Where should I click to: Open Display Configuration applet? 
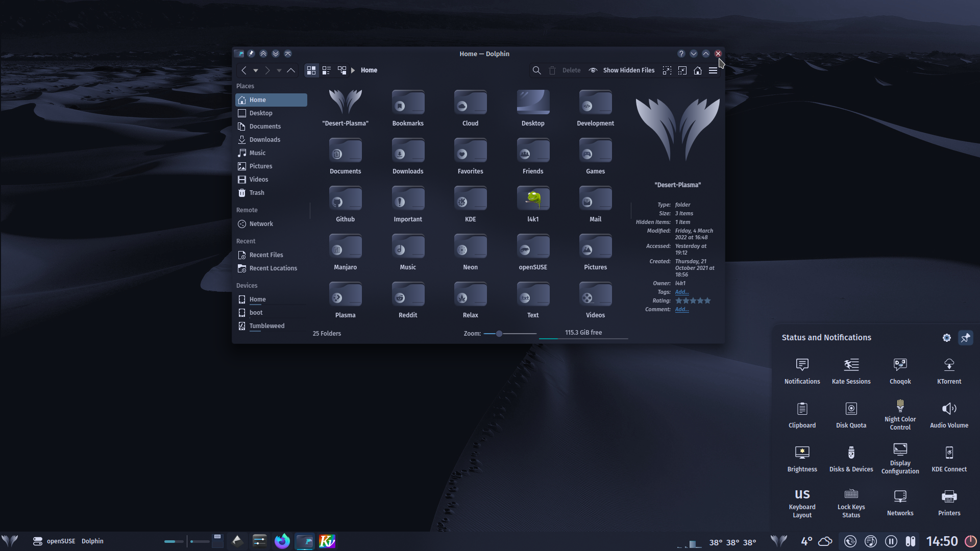click(900, 459)
